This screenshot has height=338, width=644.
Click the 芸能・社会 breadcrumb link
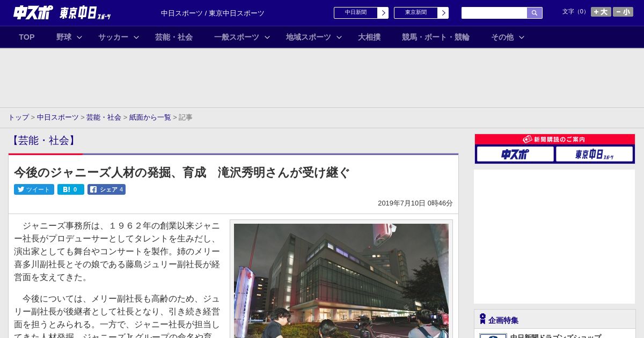click(104, 117)
